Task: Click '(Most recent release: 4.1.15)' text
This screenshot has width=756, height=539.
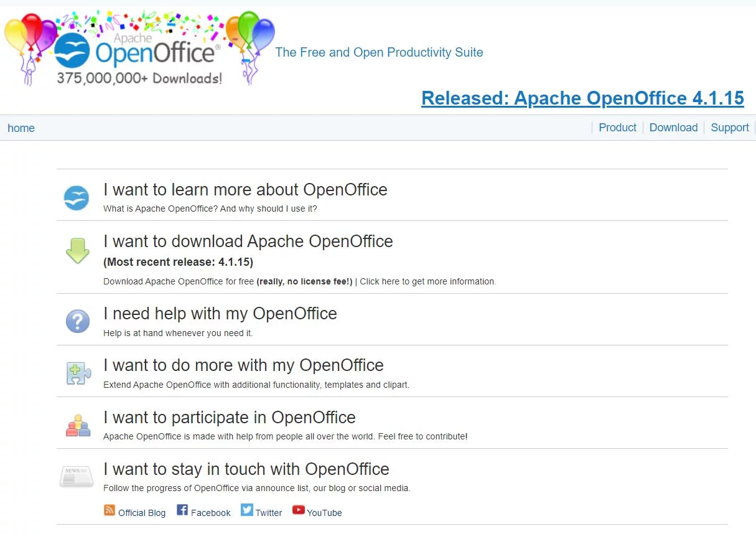Action: (x=178, y=262)
